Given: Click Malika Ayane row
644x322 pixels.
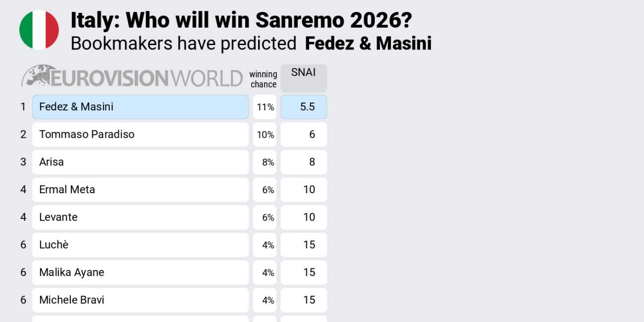Looking at the screenshot, I should point(140,272).
